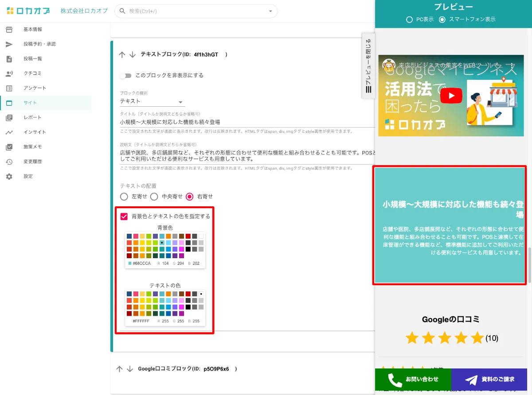The image size is (532, 395).
Task: Uncheck 背景色とテキストの色を指定する
Action: click(x=124, y=217)
